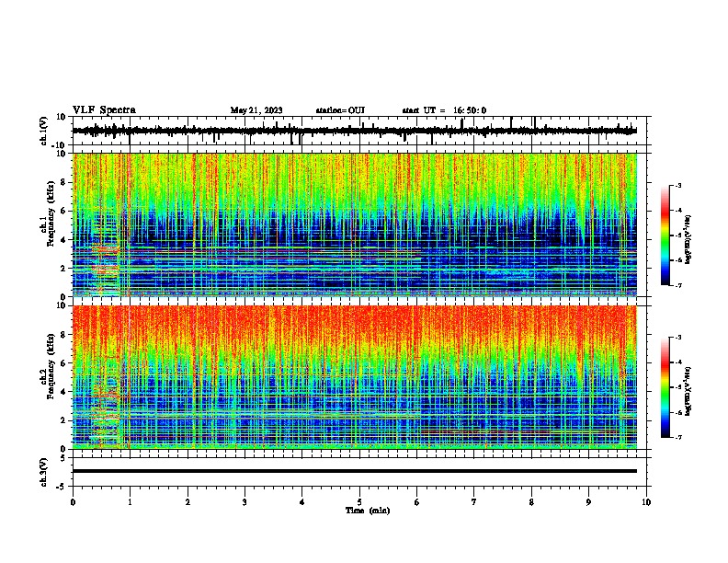The image size is (728, 563).
Task: Click time axis tick label "0"
Action: (x=73, y=502)
